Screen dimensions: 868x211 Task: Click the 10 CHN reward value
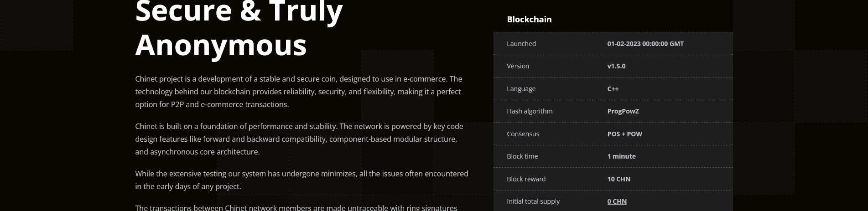[619, 179]
